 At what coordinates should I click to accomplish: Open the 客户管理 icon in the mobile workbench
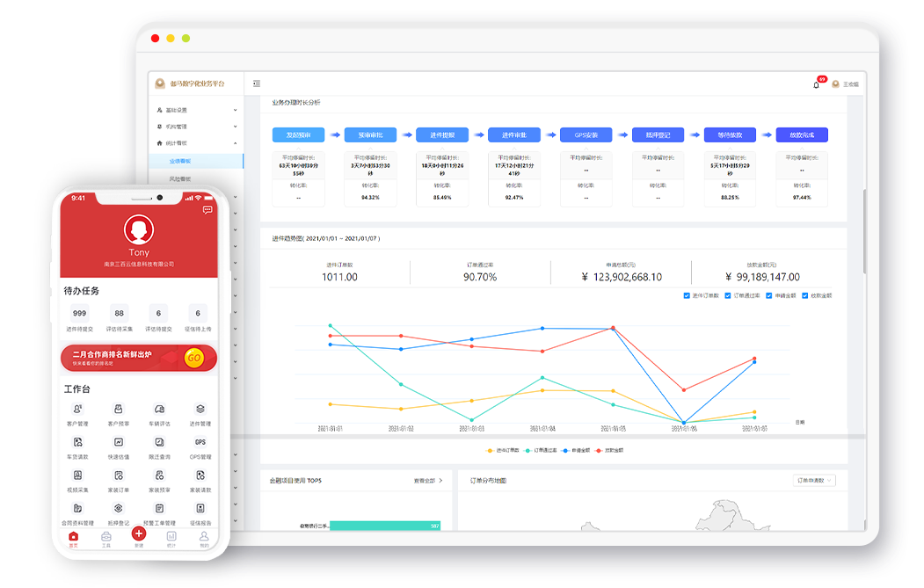tap(78, 410)
